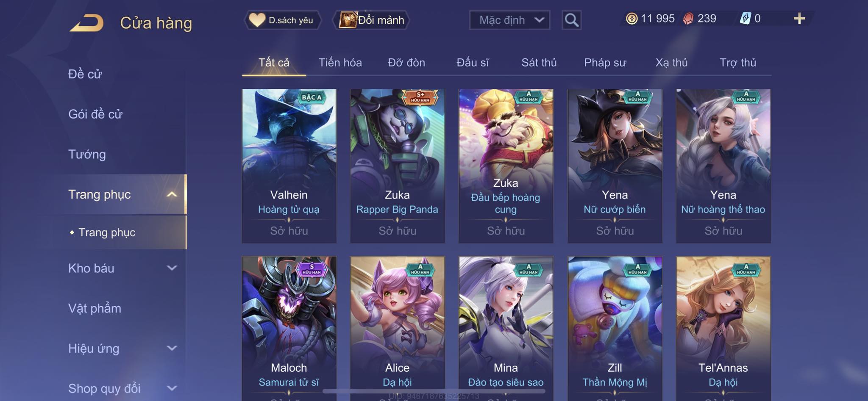Tap the red ruby gem icon
This screenshot has height=401, width=868.
click(x=688, y=19)
